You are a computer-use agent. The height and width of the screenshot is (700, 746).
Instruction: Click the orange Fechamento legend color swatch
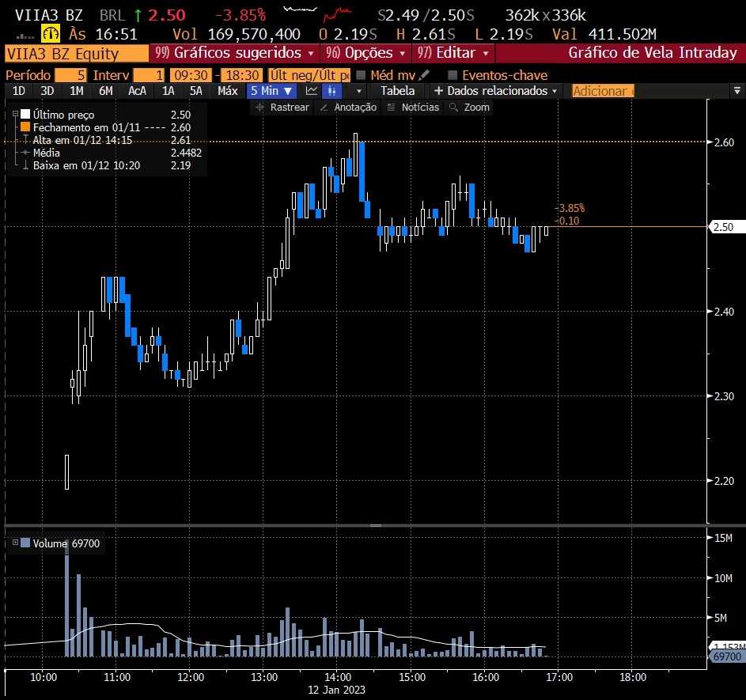click(25, 127)
